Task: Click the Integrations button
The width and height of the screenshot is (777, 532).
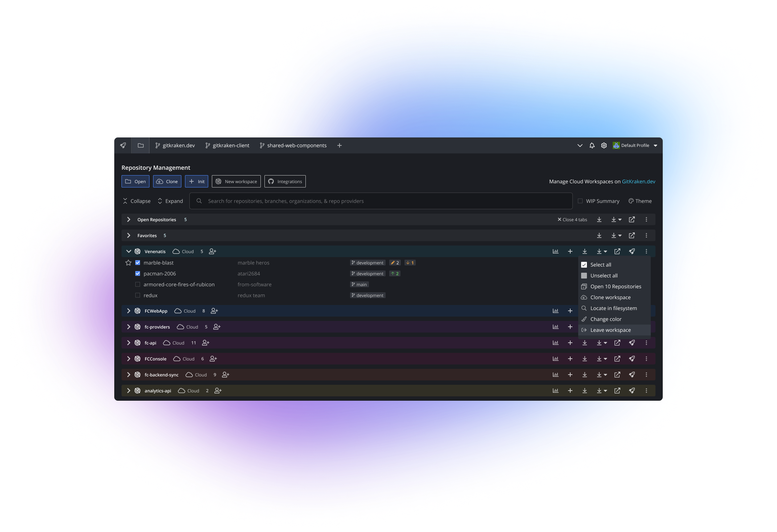Action: tap(285, 181)
